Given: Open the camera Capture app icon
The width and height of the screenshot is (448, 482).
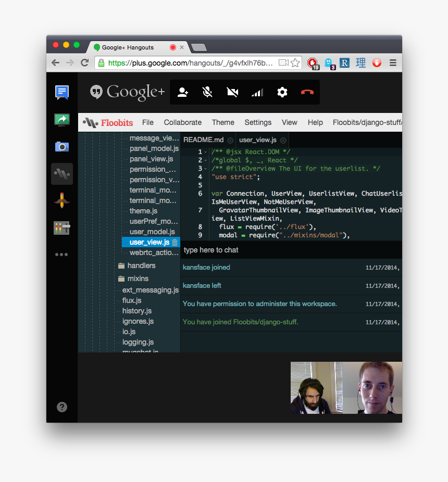Looking at the screenshot, I should click(x=62, y=147).
